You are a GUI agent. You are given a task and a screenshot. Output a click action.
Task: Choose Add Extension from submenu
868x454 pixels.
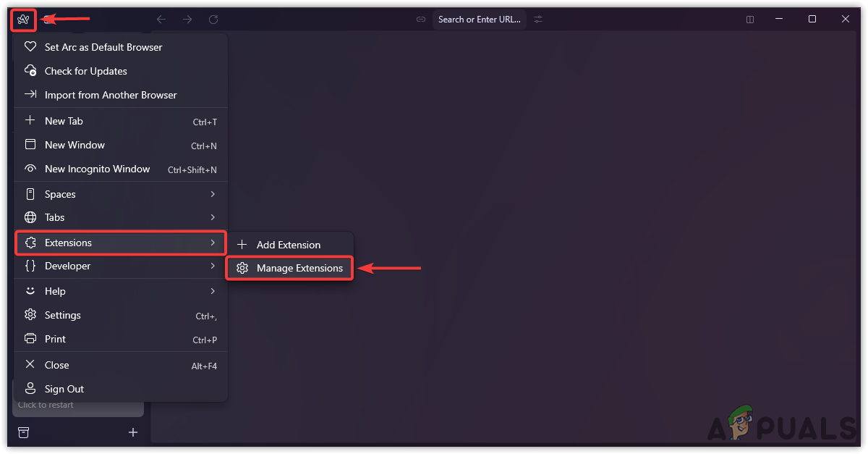pos(289,245)
